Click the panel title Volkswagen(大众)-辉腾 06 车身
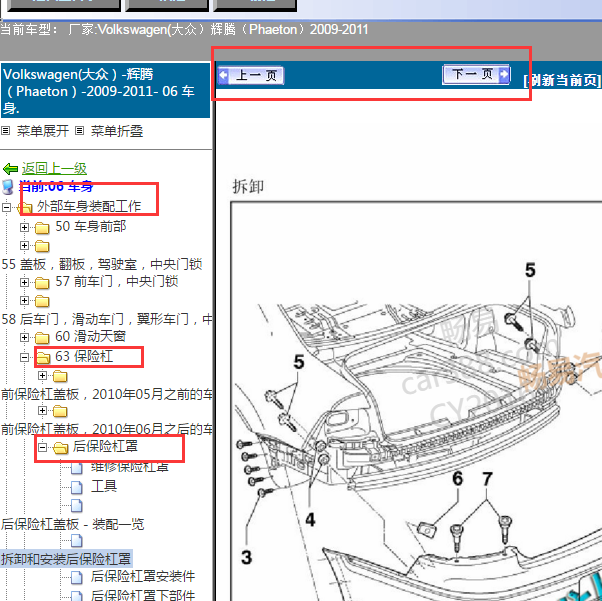This screenshot has width=602, height=601. [x=105, y=91]
